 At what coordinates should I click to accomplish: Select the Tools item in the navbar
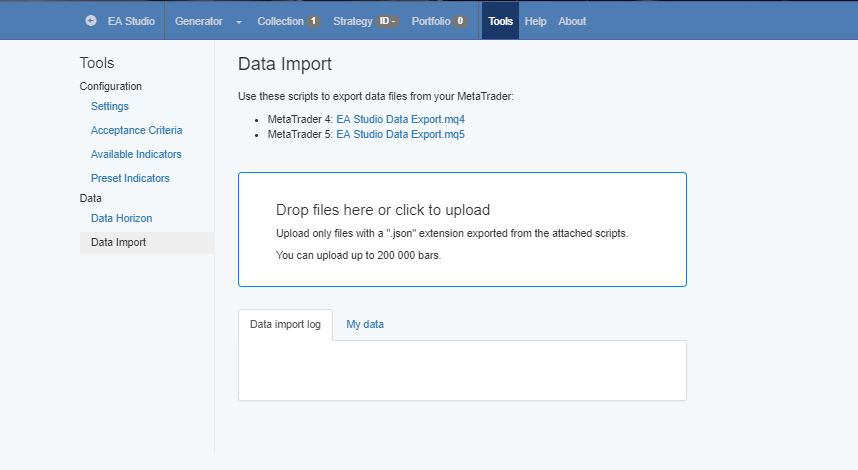pyautogui.click(x=500, y=21)
